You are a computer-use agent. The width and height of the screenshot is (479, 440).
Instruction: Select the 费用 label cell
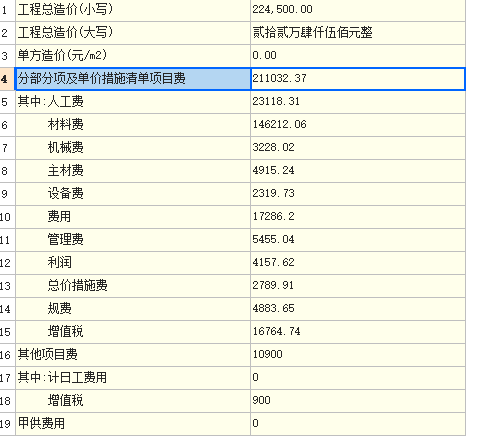click(133, 217)
